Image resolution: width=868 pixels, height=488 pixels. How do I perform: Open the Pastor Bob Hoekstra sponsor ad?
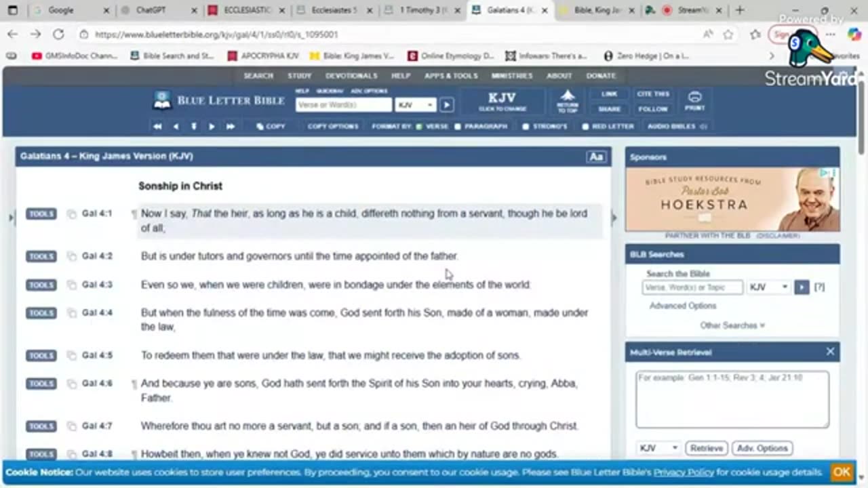pyautogui.click(x=732, y=200)
